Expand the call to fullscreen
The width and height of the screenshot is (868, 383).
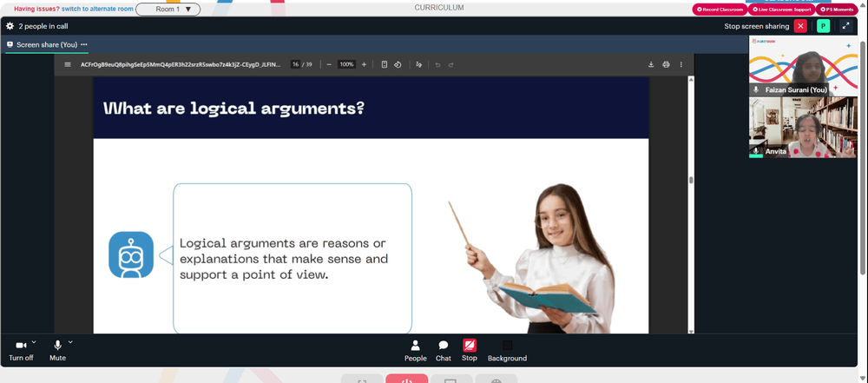pyautogui.click(x=845, y=26)
